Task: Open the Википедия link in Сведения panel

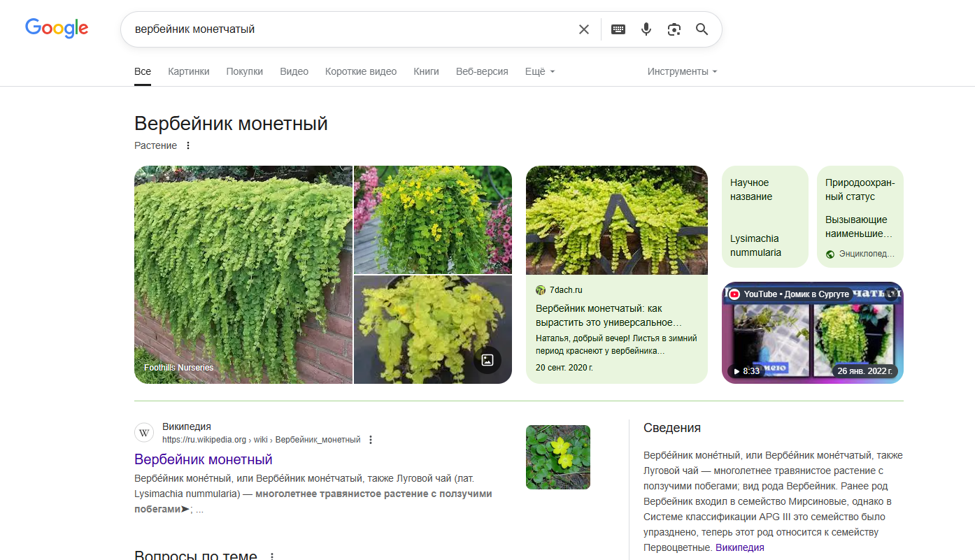Action: [739, 547]
